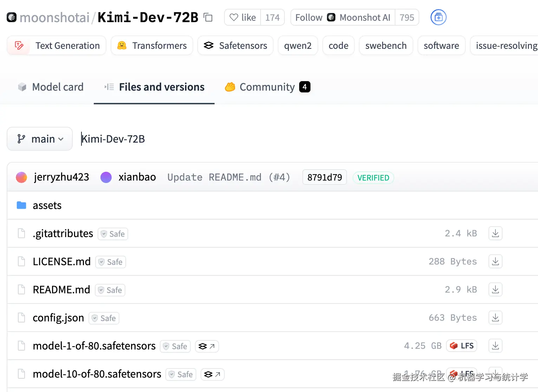Open commit hash 8791d79
The height and width of the screenshot is (392, 538).
coord(324,177)
